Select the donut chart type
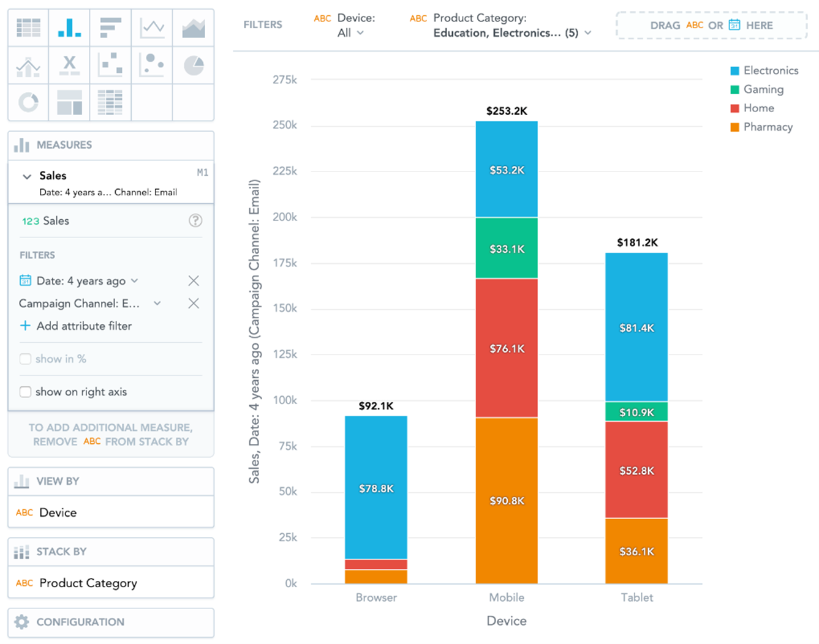The width and height of the screenshot is (819, 644). 28,102
